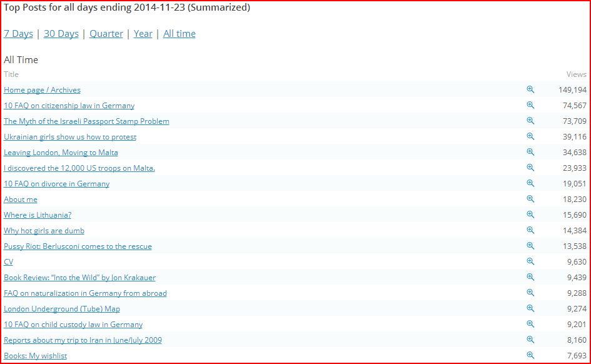
Task: Click magnifier icon for 10 FAQ on divorce in Germany
Action: point(530,184)
